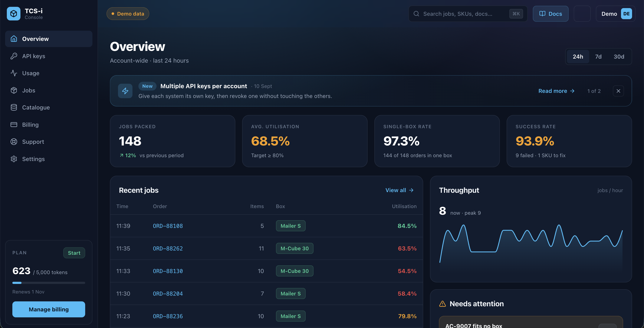Click the Settings gear icon

pyautogui.click(x=14, y=159)
